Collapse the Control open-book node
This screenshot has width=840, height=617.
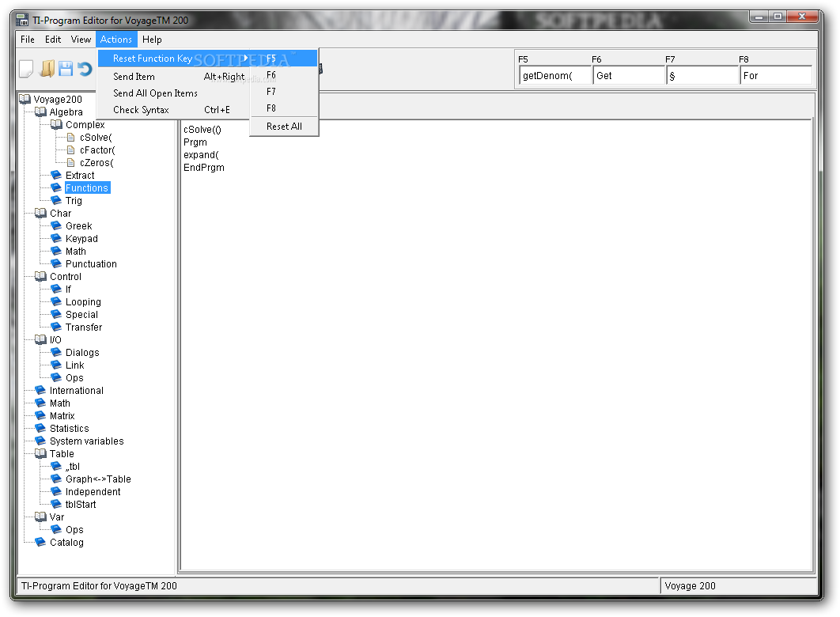(x=40, y=276)
